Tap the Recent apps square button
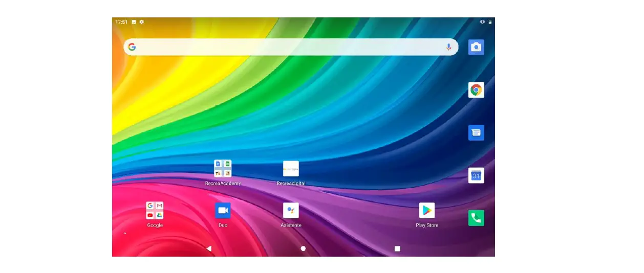 tap(397, 248)
